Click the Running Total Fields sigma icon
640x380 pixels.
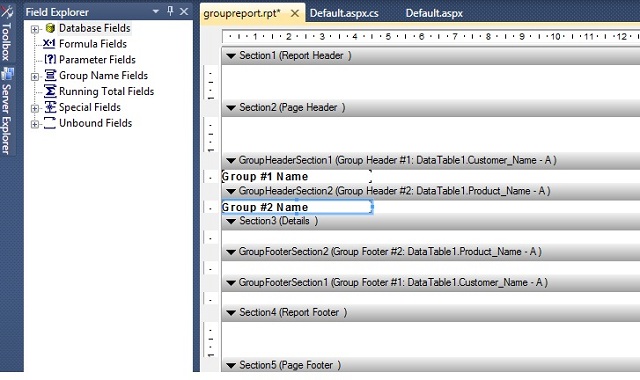click(50, 91)
